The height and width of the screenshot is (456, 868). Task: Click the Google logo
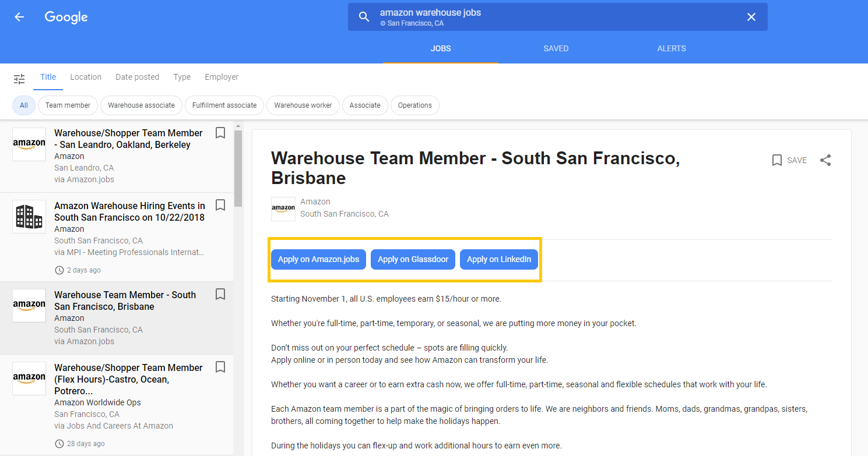66,17
